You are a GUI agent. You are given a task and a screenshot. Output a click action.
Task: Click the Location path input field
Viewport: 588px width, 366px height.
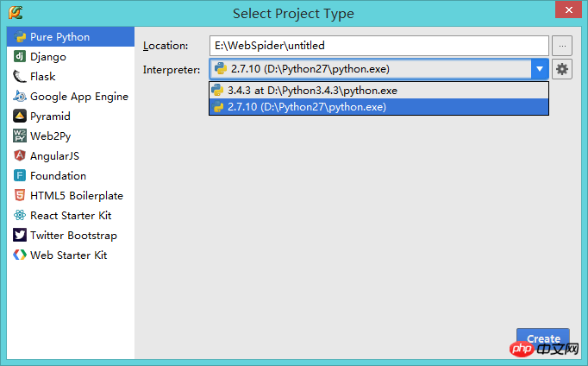click(x=379, y=46)
